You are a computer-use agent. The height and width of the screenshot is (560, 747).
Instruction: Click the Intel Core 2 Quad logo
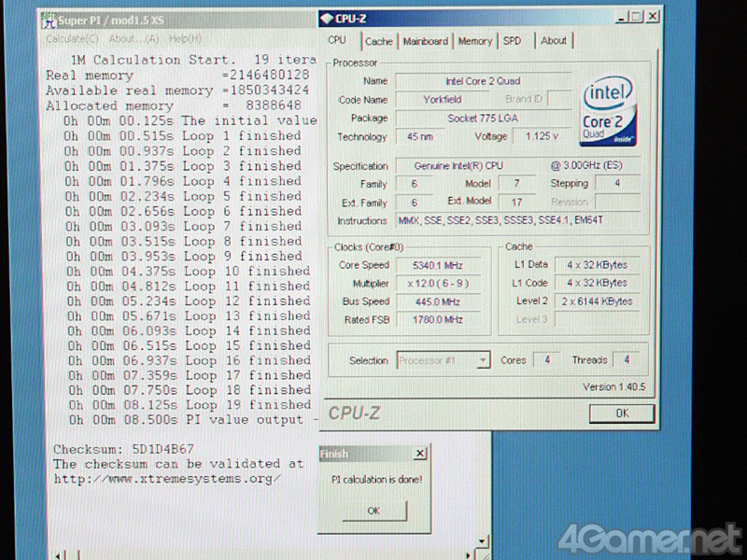click(x=608, y=111)
